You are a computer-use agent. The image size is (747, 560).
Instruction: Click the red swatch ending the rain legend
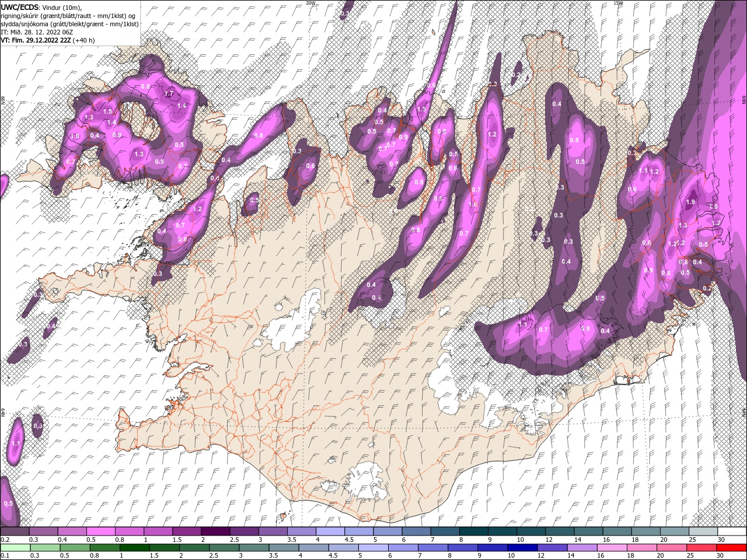coord(732,548)
